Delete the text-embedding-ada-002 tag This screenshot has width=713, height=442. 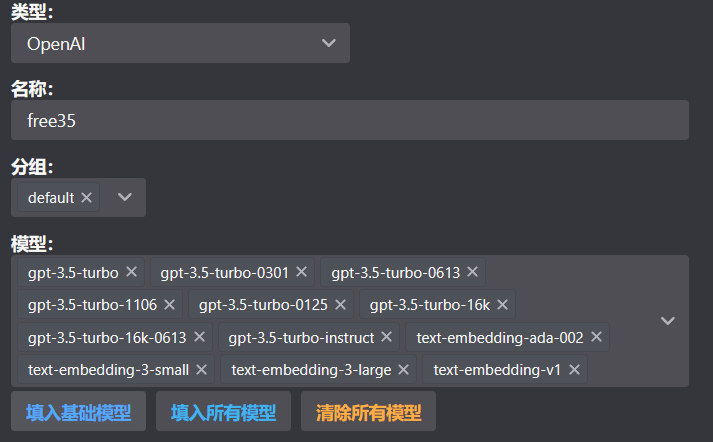[x=596, y=337]
